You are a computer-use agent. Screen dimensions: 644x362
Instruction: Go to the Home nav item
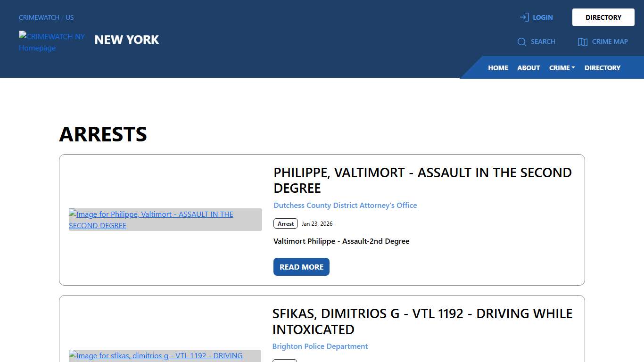pyautogui.click(x=498, y=68)
